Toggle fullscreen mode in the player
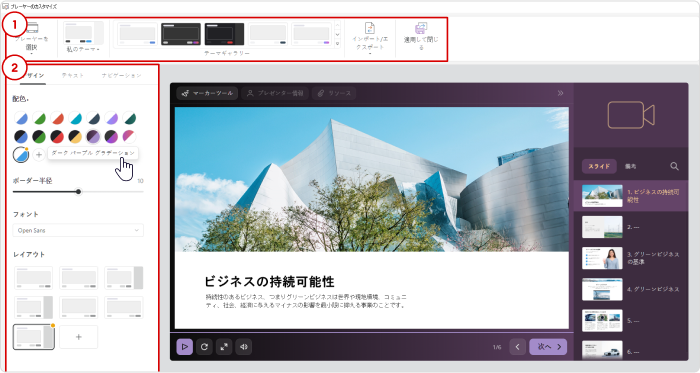Viewport: 700px width, 373px height. coord(224,347)
